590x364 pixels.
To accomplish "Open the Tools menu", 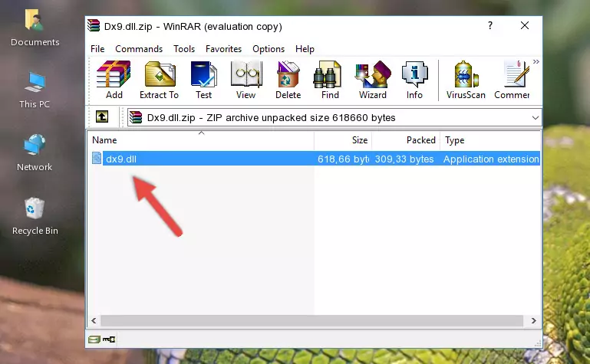I will click(184, 49).
